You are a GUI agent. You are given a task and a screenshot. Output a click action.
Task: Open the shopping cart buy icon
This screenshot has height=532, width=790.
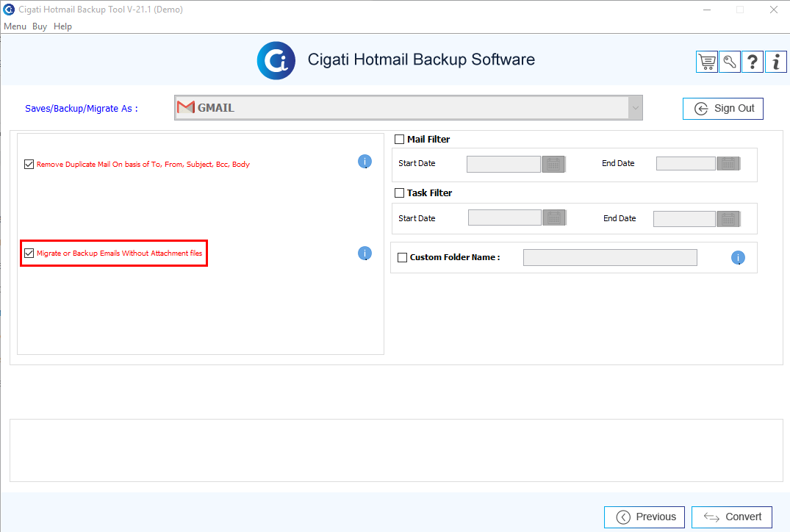(x=707, y=62)
